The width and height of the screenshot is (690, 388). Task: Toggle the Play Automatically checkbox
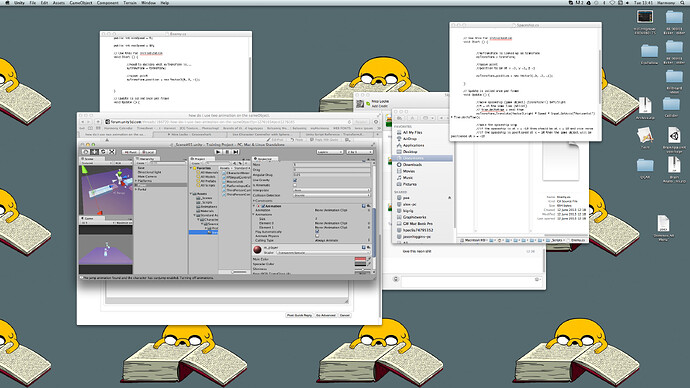317,231
